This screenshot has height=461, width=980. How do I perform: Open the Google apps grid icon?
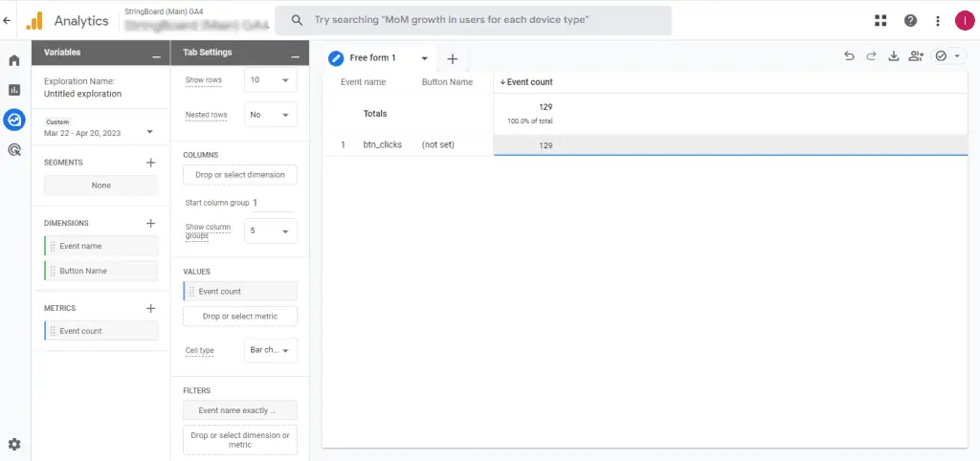[x=880, y=21]
